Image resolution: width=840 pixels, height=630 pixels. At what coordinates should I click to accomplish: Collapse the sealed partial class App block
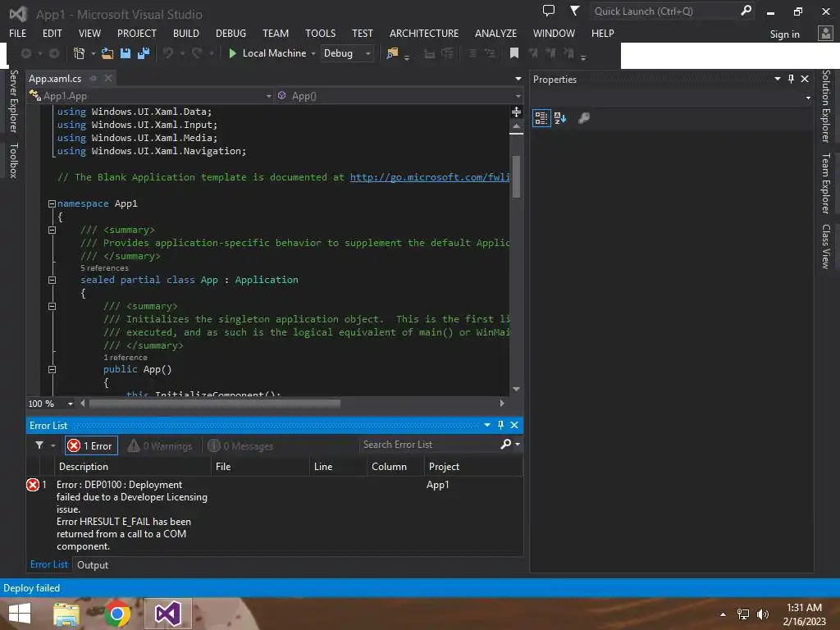52,280
